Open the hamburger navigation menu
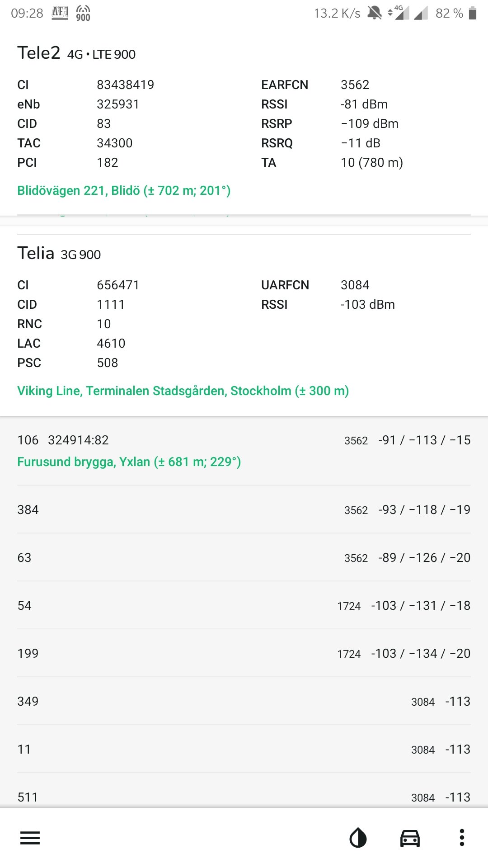Screen dimensions: 488x868 [x=30, y=838]
